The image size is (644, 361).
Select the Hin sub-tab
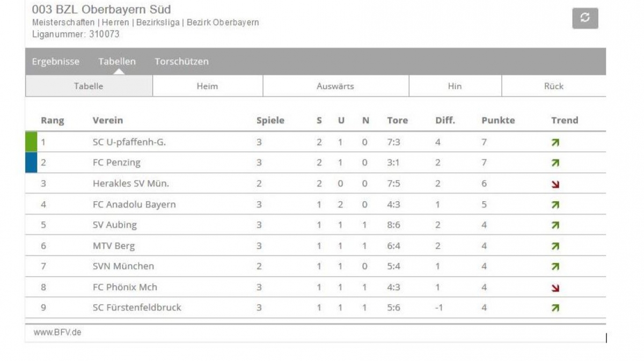point(455,86)
